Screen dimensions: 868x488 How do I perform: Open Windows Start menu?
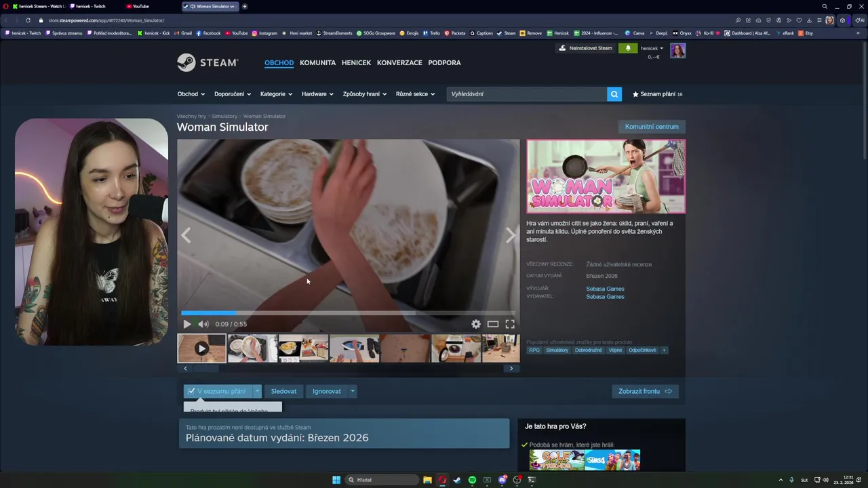point(336,480)
